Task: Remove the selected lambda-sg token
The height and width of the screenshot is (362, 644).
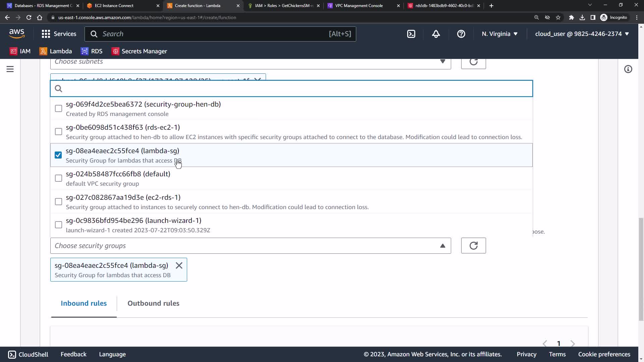Action: tap(179, 265)
